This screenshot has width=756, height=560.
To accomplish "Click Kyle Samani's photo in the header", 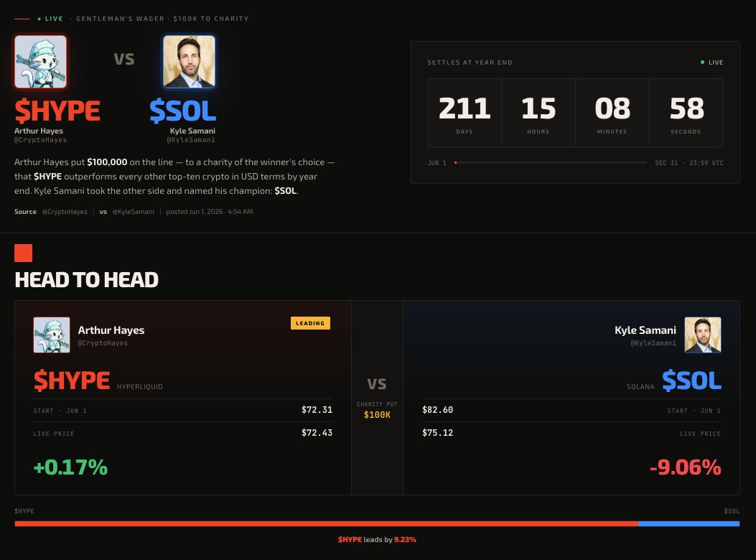I will (x=189, y=62).
